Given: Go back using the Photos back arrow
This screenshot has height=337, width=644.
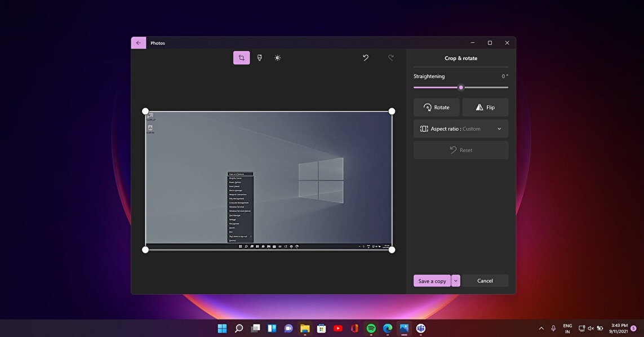Looking at the screenshot, I should [139, 43].
